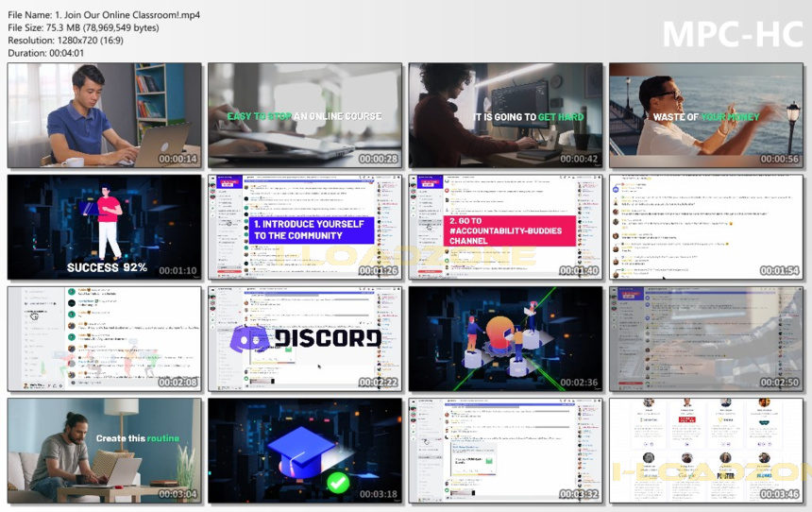Screen dimensions: 812x512
Task: Click the MPC-HC logo text
Action: pos(733,35)
